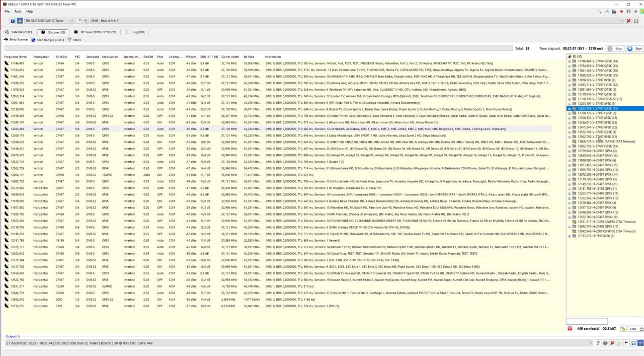The image size is (644, 356).
Task: Open the Tools menu
Action: pos(18,11)
